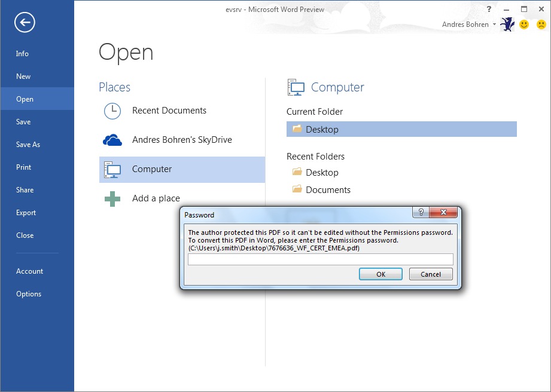Open the Share page

point(25,190)
